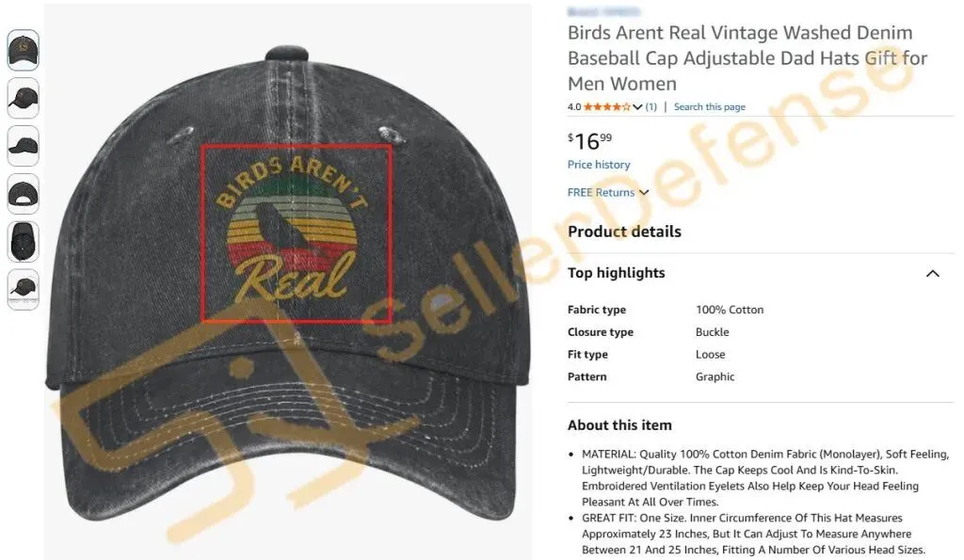
Task: Open the Price history link
Action: click(x=599, y=165)
